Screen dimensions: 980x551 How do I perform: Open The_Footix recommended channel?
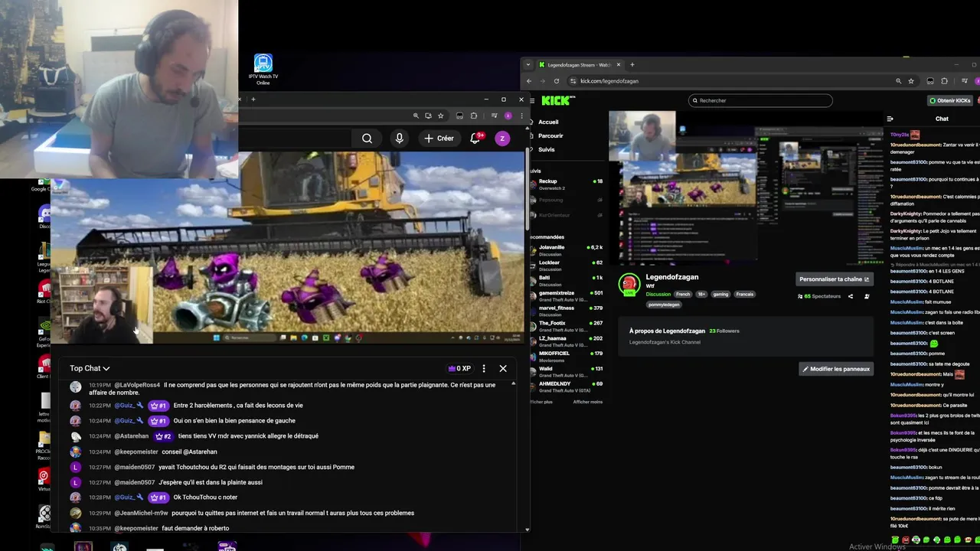[x=567, y=325]
